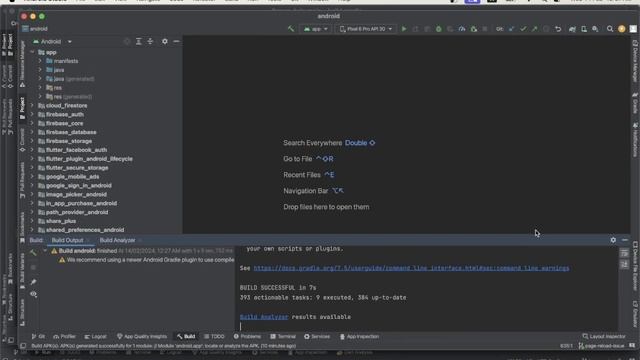Open the Build Analyzer link in output
Screen dimensions: 640x360
coord(264,317)
